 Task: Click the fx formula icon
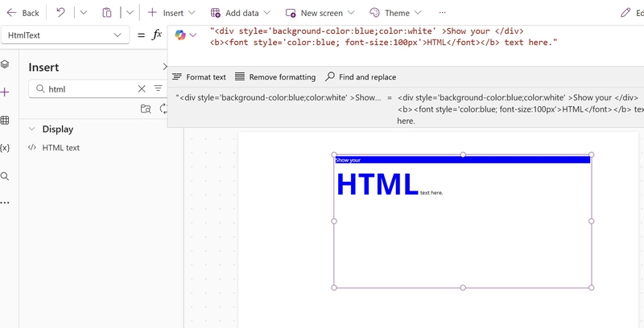157,35
